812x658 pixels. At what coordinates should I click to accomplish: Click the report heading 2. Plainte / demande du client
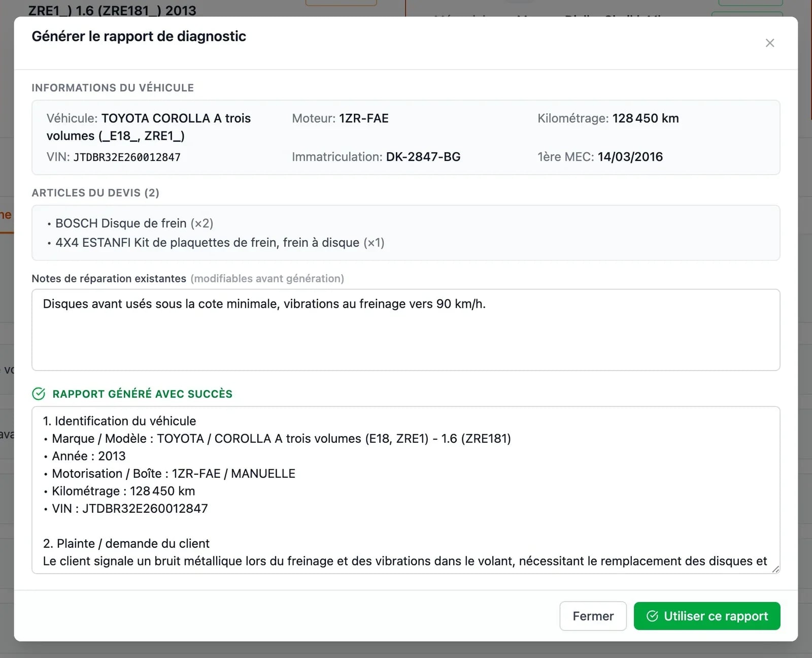[x=126, y=544]
